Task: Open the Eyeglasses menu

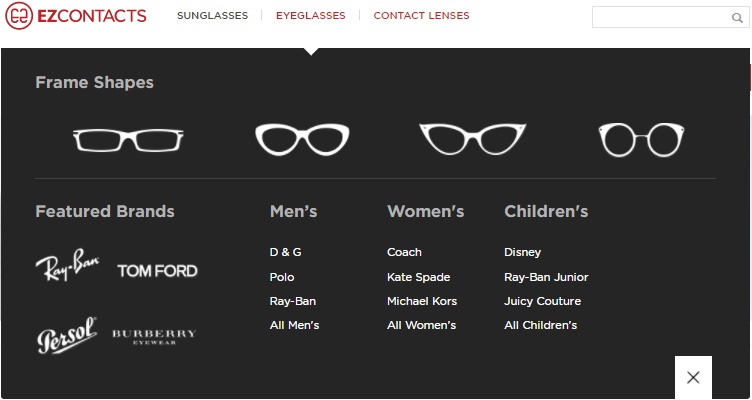Action: click(x=311, y=16)
